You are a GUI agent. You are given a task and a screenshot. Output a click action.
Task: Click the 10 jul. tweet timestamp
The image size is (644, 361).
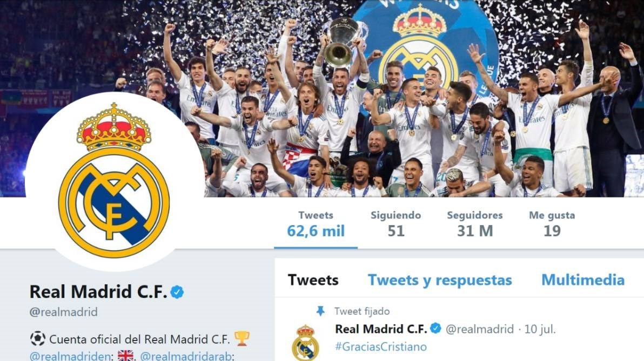(540, 329)
